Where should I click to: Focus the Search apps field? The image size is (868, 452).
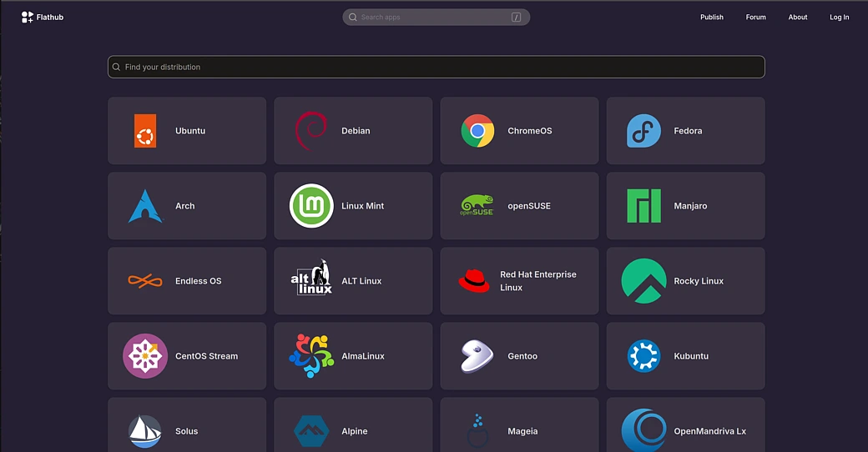[437, 18]
